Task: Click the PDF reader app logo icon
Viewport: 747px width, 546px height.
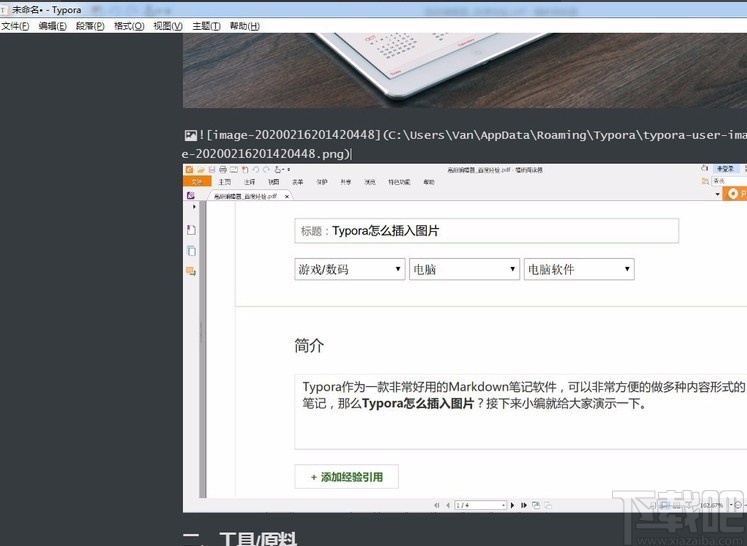Action: pyautogui.click(x=189, y=169)
